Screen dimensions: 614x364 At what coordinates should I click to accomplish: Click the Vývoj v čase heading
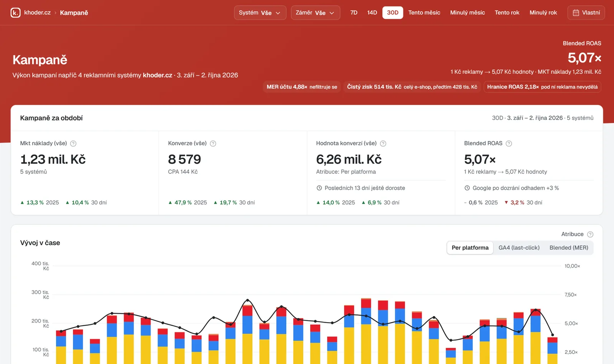tap(40, 243)
